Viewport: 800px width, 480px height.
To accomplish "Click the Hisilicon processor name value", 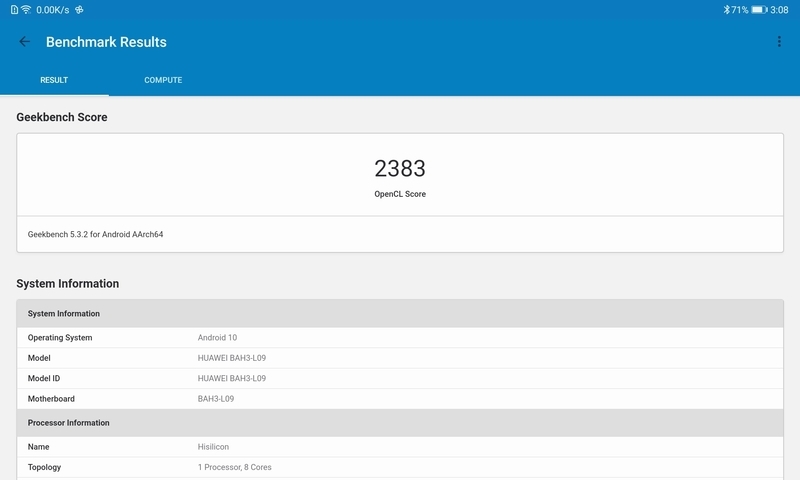I will point(213,447).
